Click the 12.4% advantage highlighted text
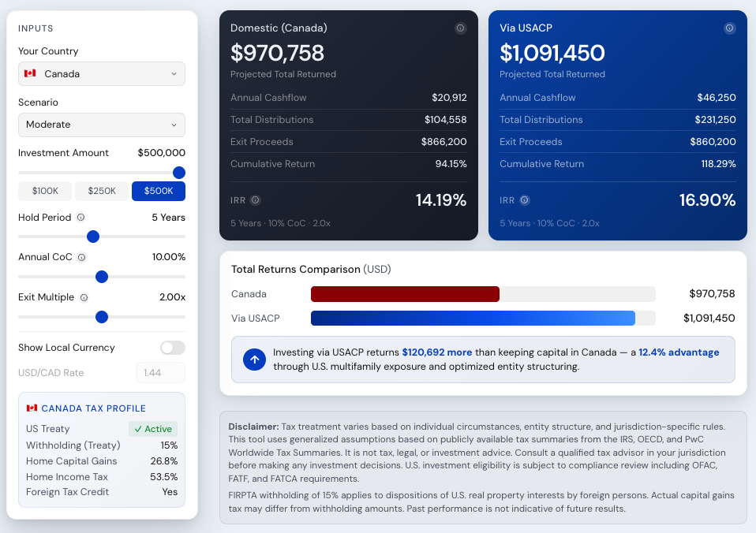756x533 pixels. tap(679, 352)
